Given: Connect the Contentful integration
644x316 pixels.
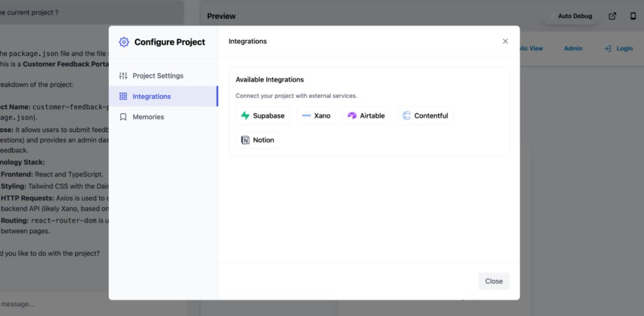Looking at the screenshot, I should (425, 116).
